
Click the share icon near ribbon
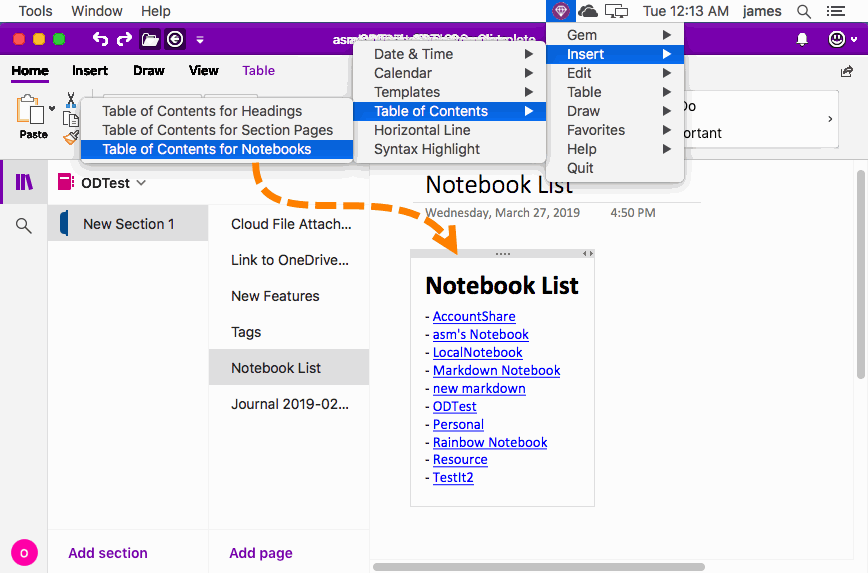[846, 71]
